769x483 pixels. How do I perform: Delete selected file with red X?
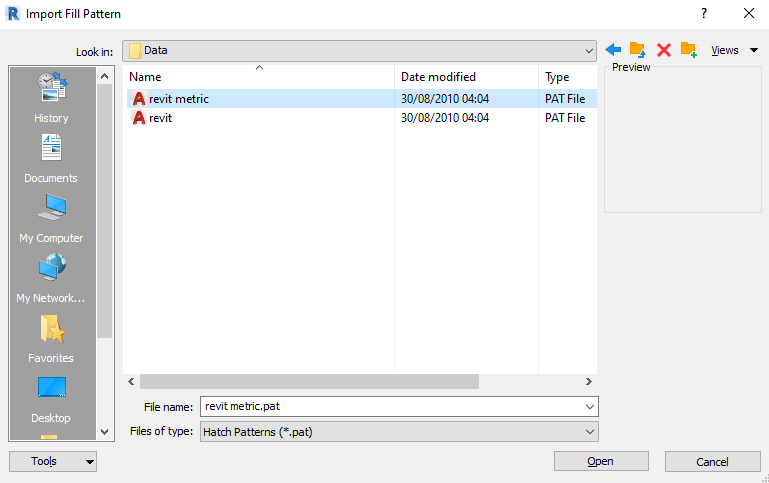click(x=664, y=50)
